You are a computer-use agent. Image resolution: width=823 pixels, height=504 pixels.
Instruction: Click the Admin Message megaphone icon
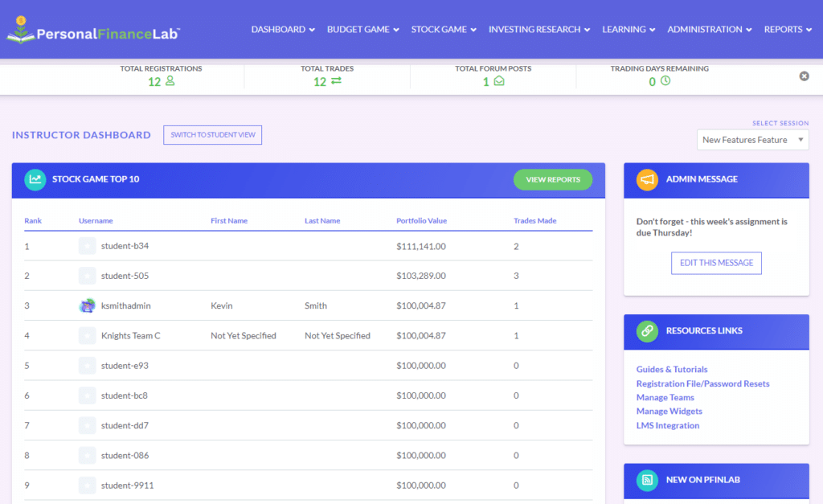[647, 179]
